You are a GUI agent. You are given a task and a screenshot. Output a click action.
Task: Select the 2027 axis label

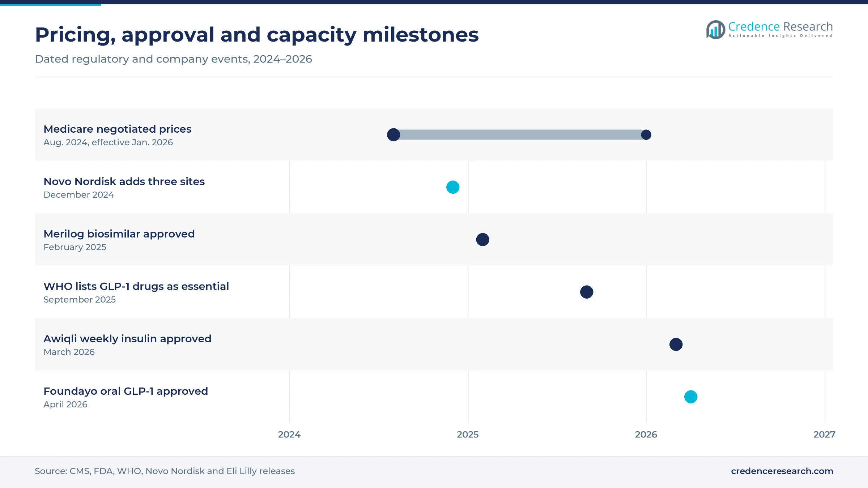coord(824,435)
